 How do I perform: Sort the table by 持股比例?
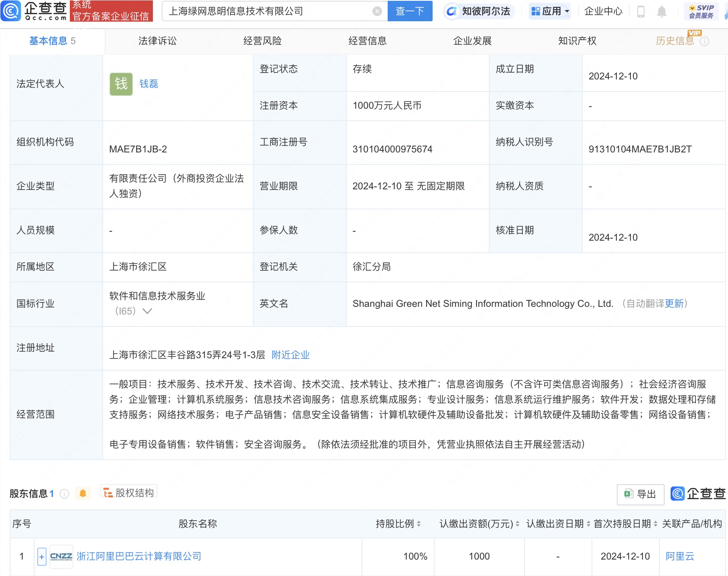click(419, 524)
